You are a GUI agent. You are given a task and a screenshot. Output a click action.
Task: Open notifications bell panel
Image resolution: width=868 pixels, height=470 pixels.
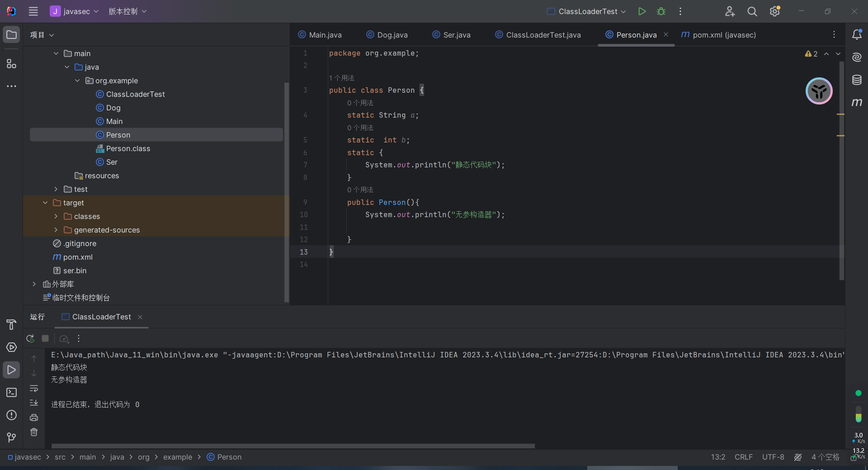857,35
